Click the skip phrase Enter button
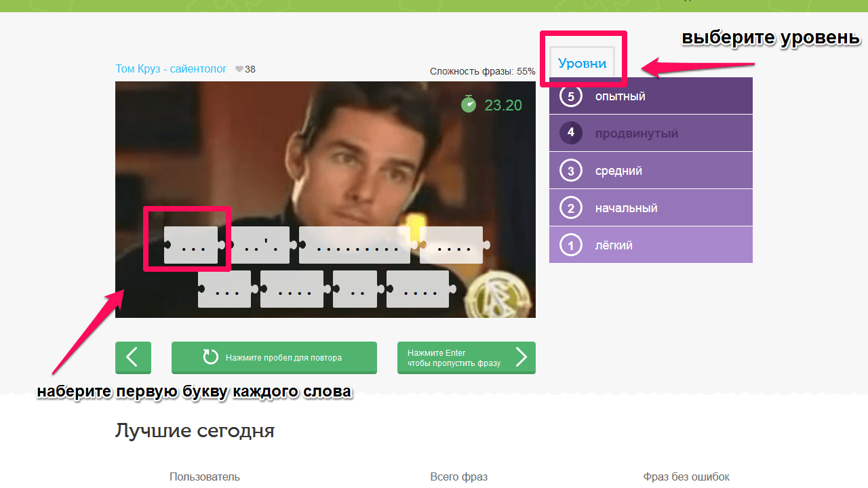This screenshot has height=488, width=868. point(467,357)
